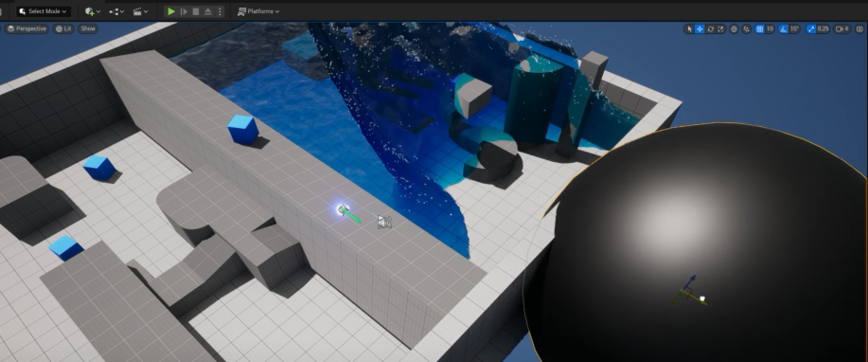This screenshot has height=362, width=868.
Task: Open grid snap size value 10
Action: pos(770,28)
